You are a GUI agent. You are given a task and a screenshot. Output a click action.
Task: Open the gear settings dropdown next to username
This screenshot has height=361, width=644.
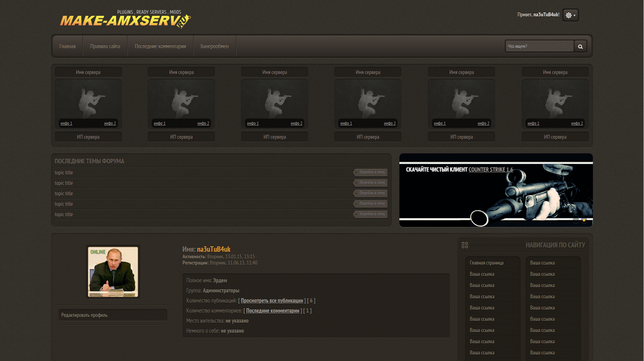[x=570, y=15]
